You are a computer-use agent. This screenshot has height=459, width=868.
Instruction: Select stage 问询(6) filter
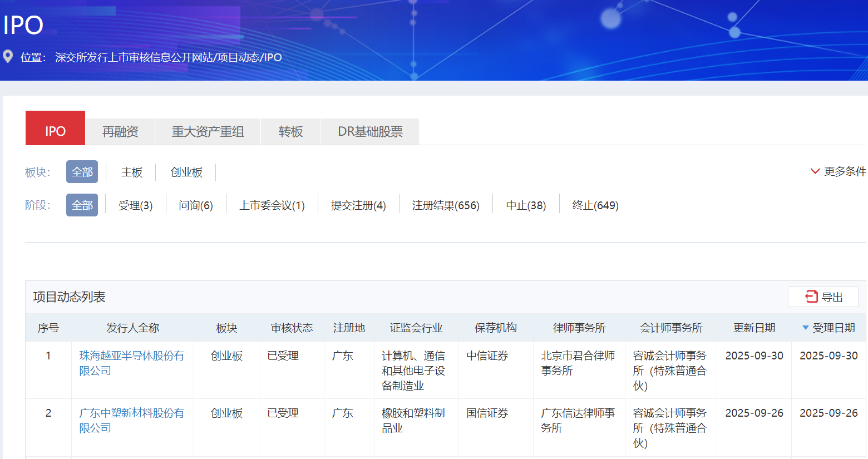(196, 205)
